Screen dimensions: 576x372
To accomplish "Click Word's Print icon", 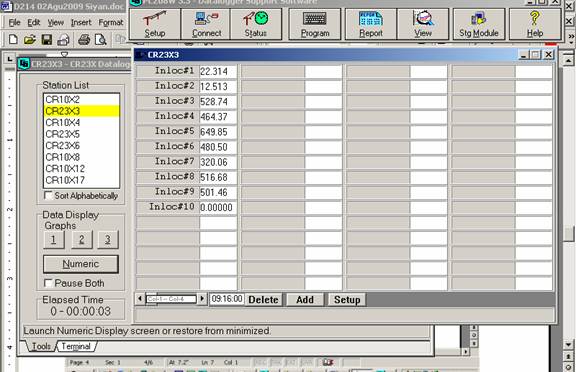I will [x=84, y=39].
